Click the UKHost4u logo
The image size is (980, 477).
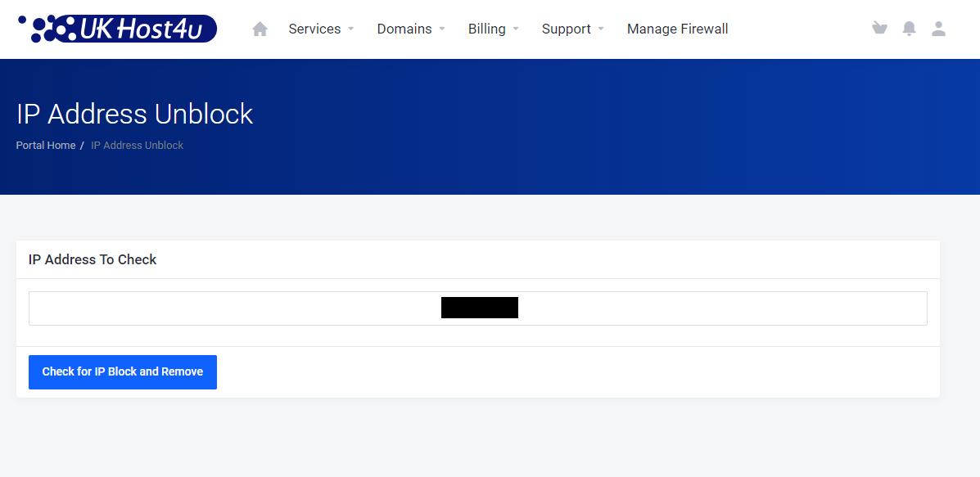(117, 28)
